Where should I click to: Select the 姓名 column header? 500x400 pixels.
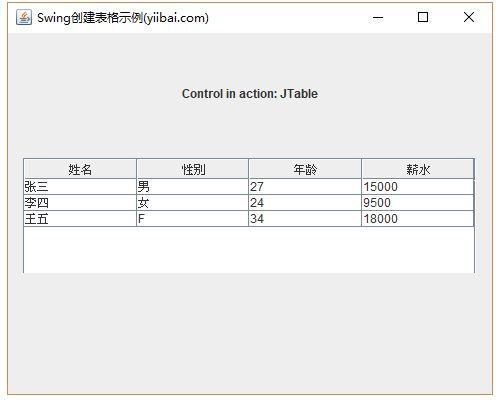tap(80, 169)
